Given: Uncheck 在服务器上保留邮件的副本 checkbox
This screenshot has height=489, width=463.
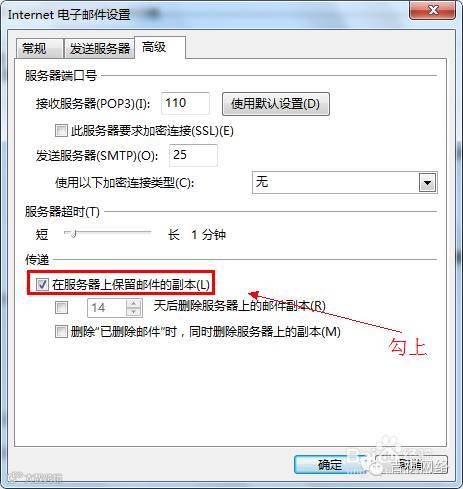Looking at the screenshot, I should 42,284.
